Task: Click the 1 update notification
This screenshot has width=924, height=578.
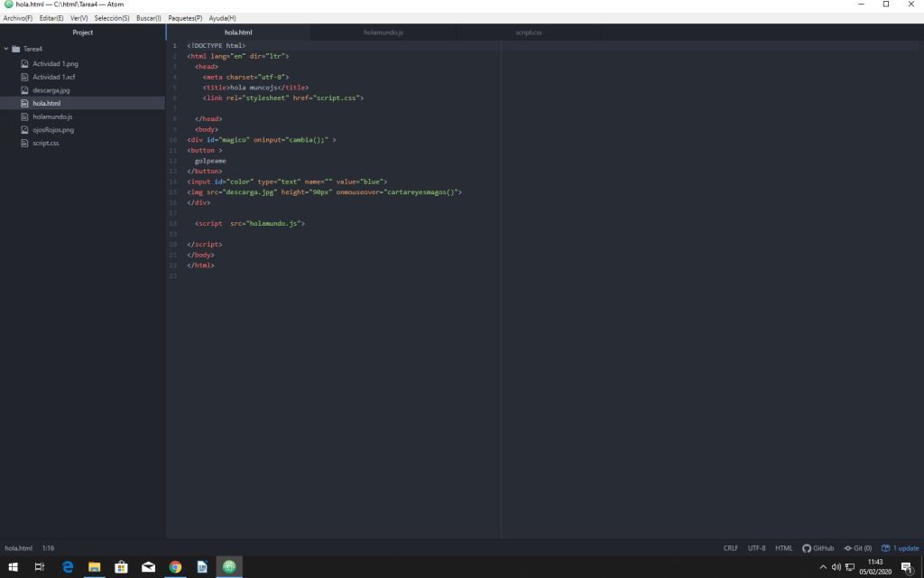Action: coord(901,548)
